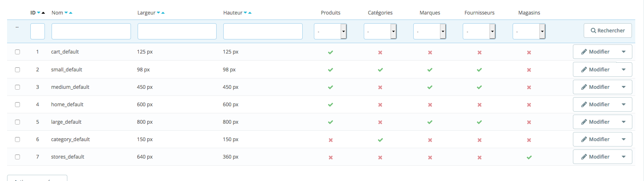Select the cart_default row checkbox
The width and height of the screenshot is (644, 181).
(x=17, y=52)
